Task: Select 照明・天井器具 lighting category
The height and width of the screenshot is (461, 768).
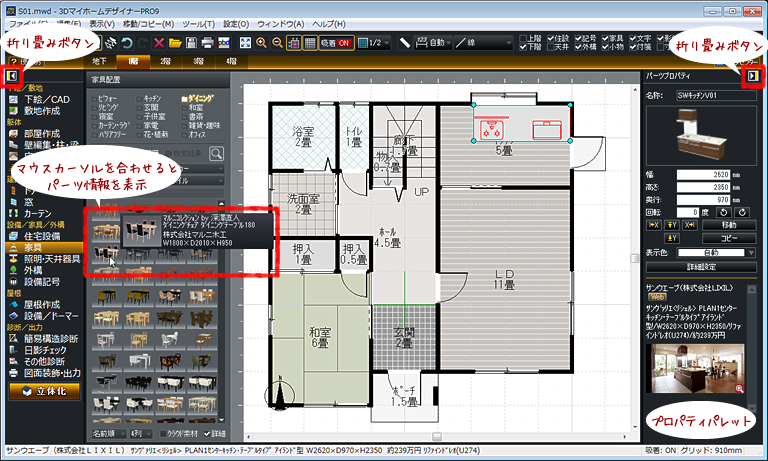Action: coord(52,259)
